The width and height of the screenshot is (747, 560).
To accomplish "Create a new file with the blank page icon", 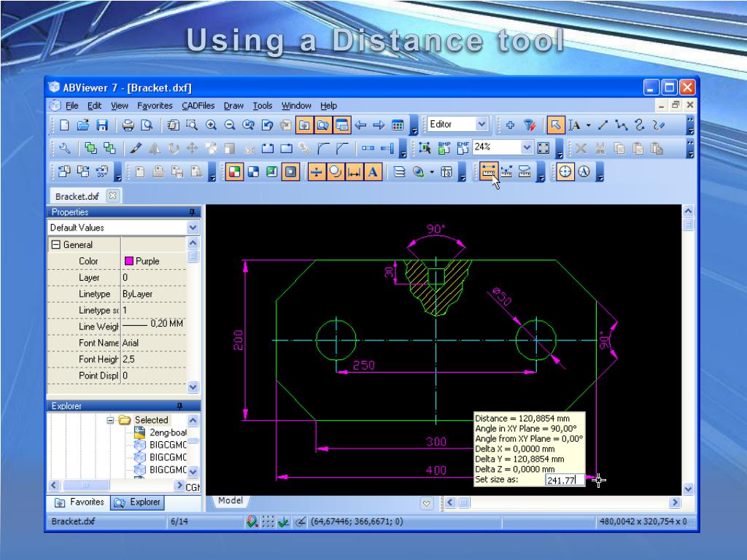I will click(64, 125).
